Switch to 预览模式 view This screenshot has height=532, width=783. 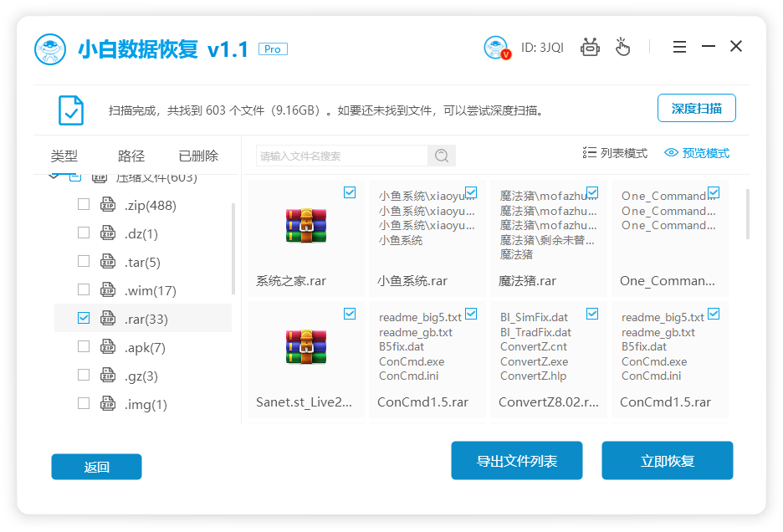tap(697, 153)
